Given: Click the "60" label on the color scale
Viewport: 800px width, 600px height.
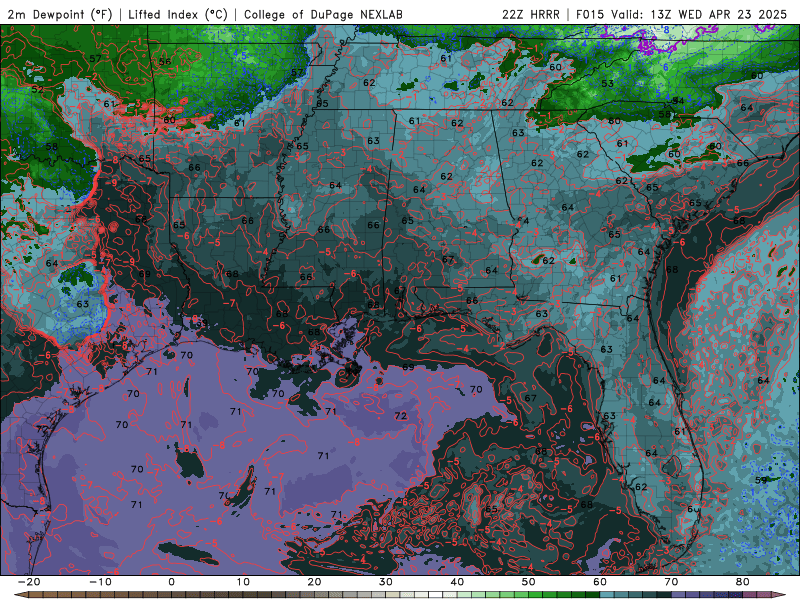Looking at the screenshot, I should (600, 582).
